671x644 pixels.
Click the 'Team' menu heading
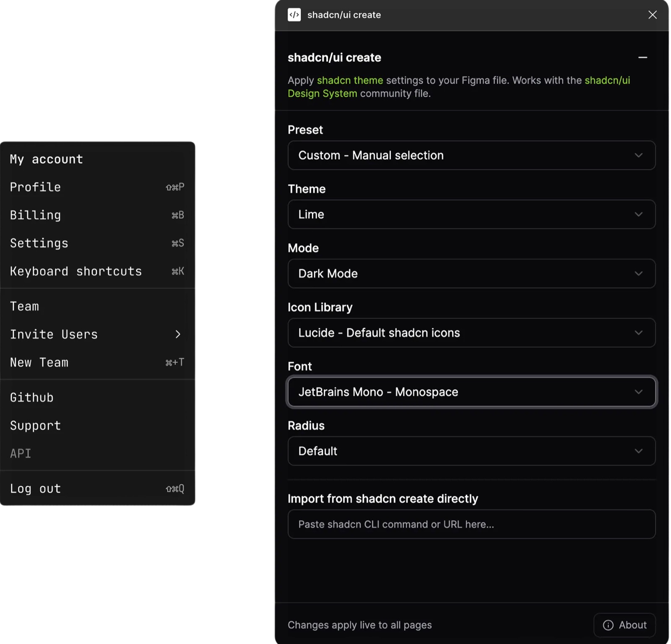(24, 306)
